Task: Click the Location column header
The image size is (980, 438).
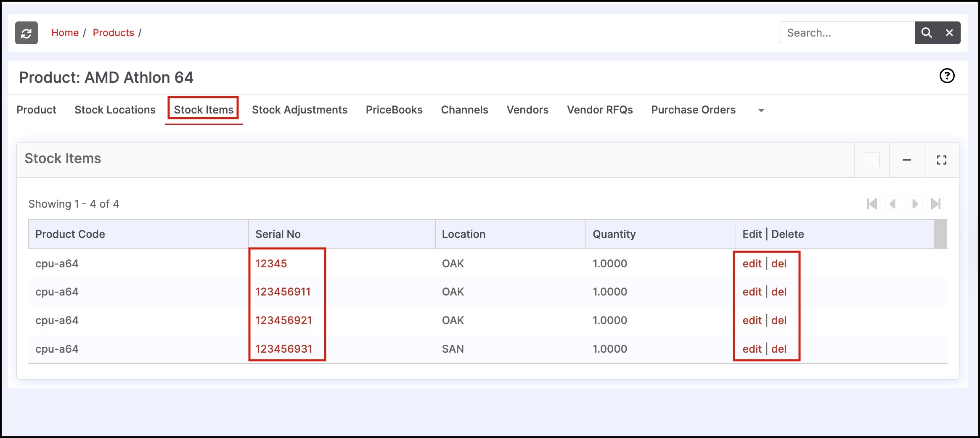Action: coord(510,234)
